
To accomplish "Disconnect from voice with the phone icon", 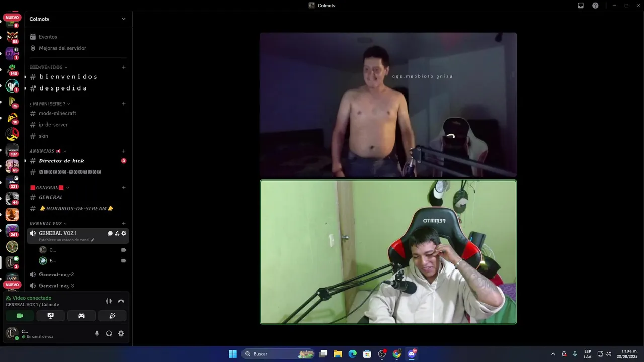I will point(121,301).
